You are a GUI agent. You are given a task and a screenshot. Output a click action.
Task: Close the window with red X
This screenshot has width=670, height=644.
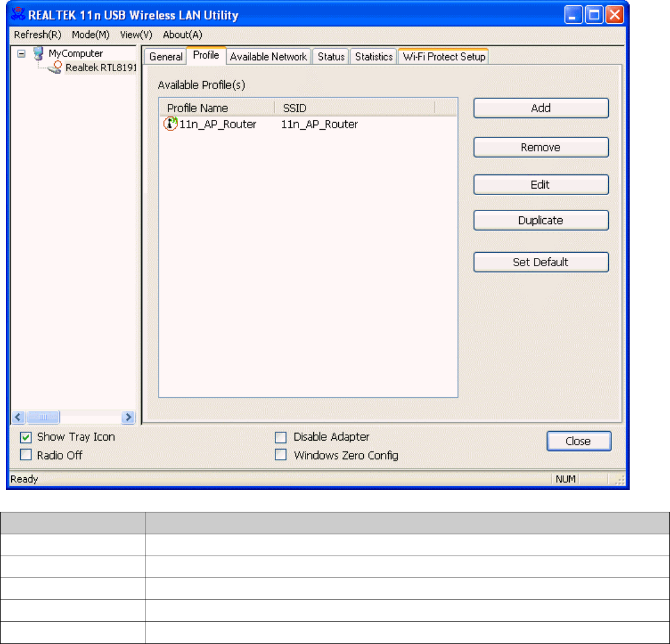click(615, 15)
